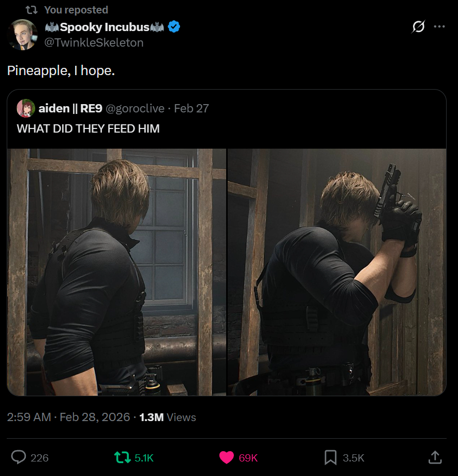View the right image with the pistol
This screenshot has width=458, height=476.
pyautogui.click(x=337, y=272)
